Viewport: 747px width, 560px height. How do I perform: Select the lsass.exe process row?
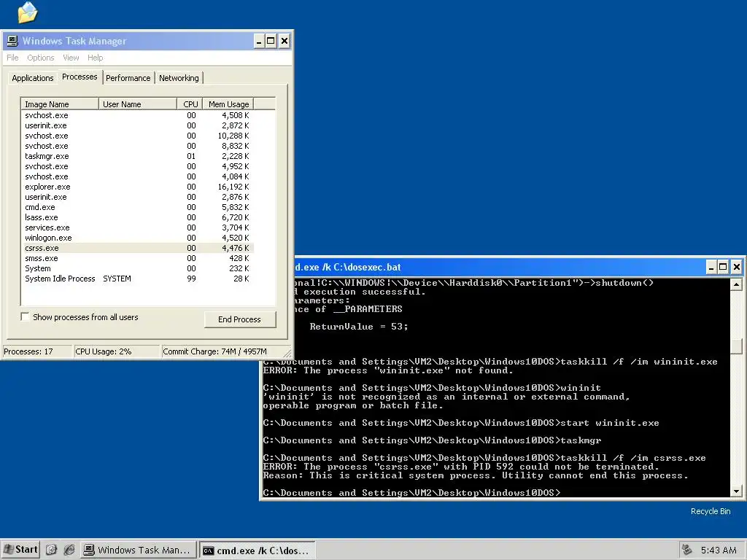pyautogui.click(x=138, y=217)
